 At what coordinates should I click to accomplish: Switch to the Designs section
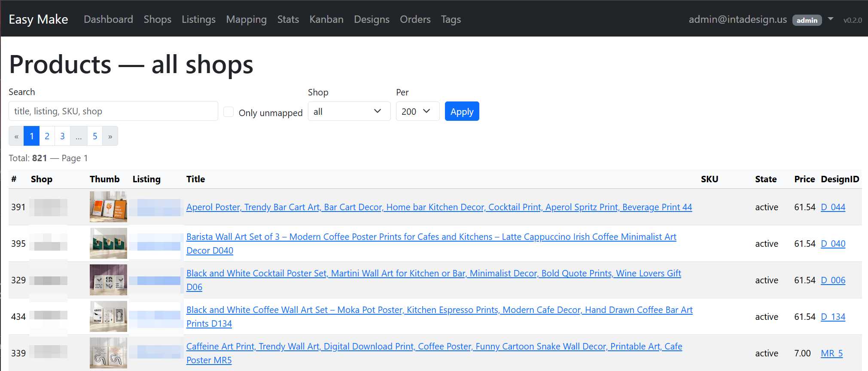[372, 19]
